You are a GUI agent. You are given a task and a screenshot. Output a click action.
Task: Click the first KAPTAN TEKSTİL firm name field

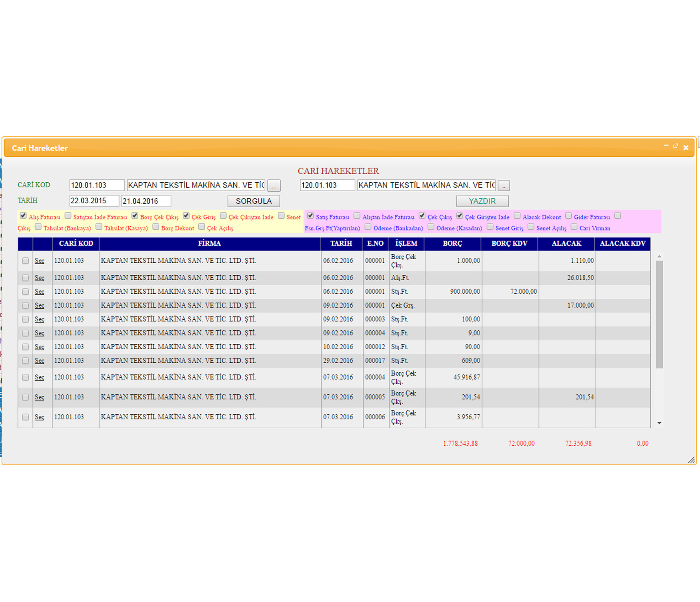(x=196, y=185)
